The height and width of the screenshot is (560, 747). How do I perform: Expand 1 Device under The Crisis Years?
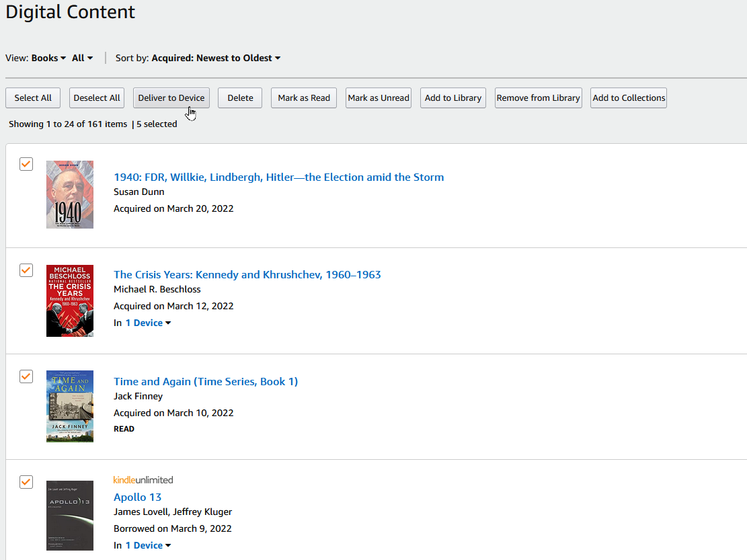tap(148, 323)
